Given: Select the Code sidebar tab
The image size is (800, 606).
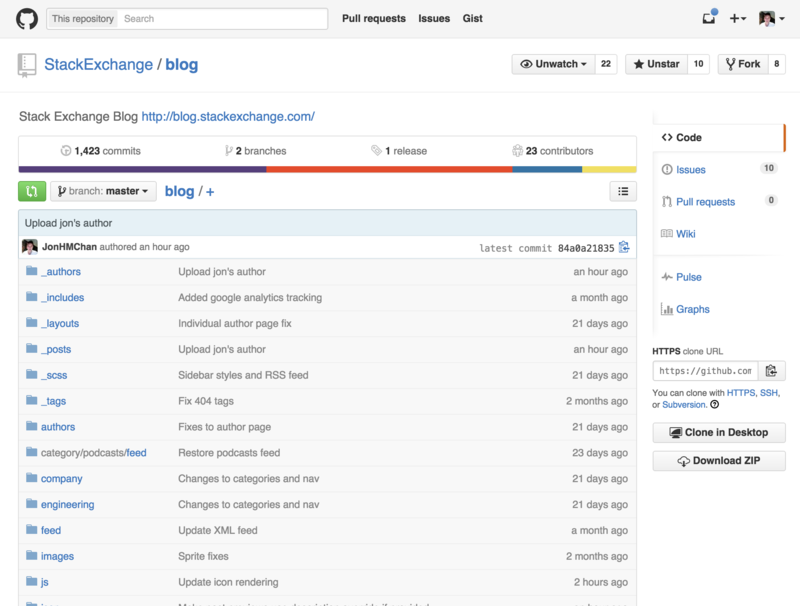Looking at the screenshot, I should pos(718,138).
